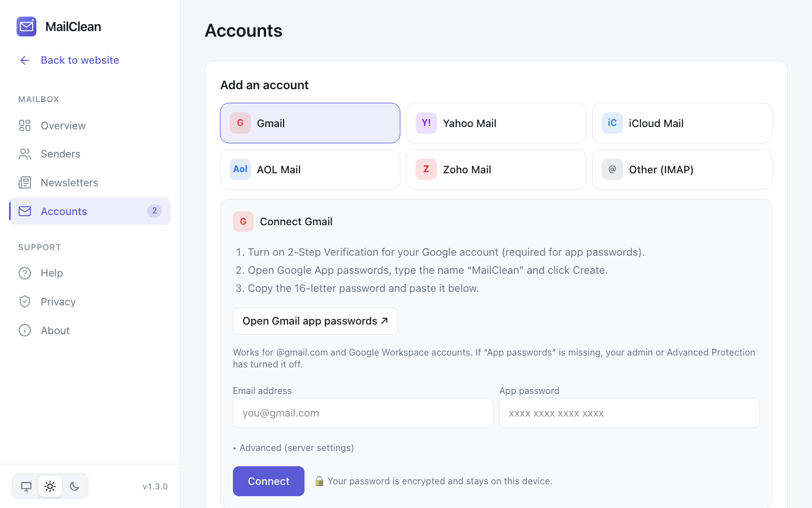Click Open Gmail app passwords button
812x508 pixels.
315,321
